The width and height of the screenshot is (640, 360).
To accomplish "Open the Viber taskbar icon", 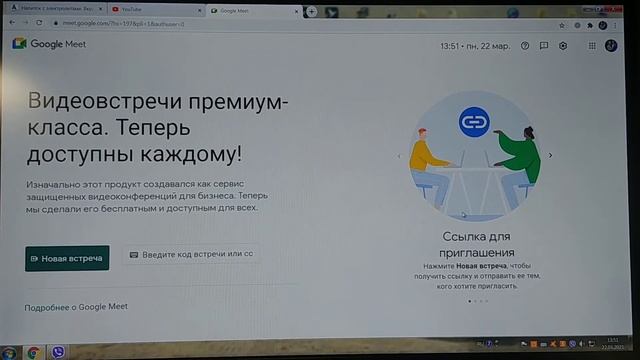I will tap(58, 352).
